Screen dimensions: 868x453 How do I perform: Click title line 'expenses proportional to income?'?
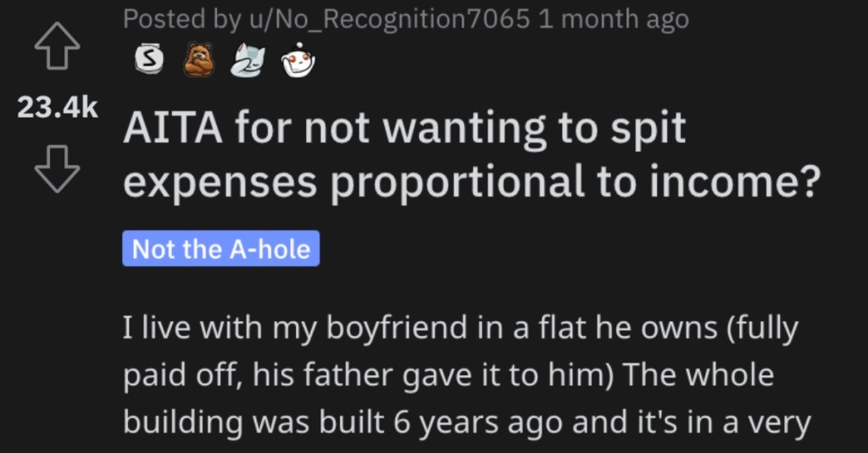[x=471, y=182]
